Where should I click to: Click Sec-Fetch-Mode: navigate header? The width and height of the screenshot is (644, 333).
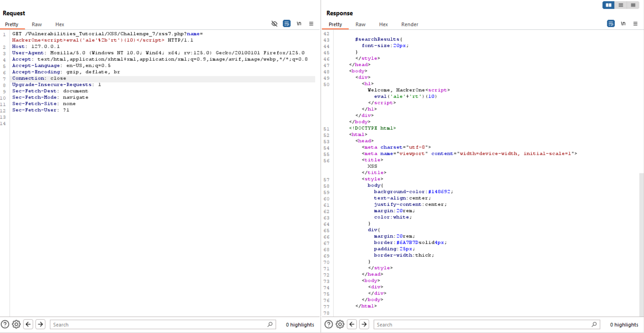click(50, 97)
